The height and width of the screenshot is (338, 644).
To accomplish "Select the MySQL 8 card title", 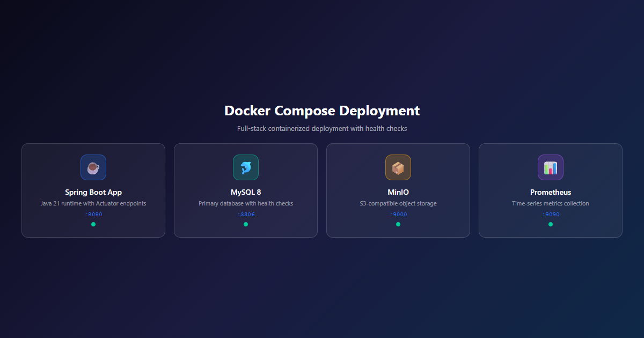I will click(x=246, y=192).
